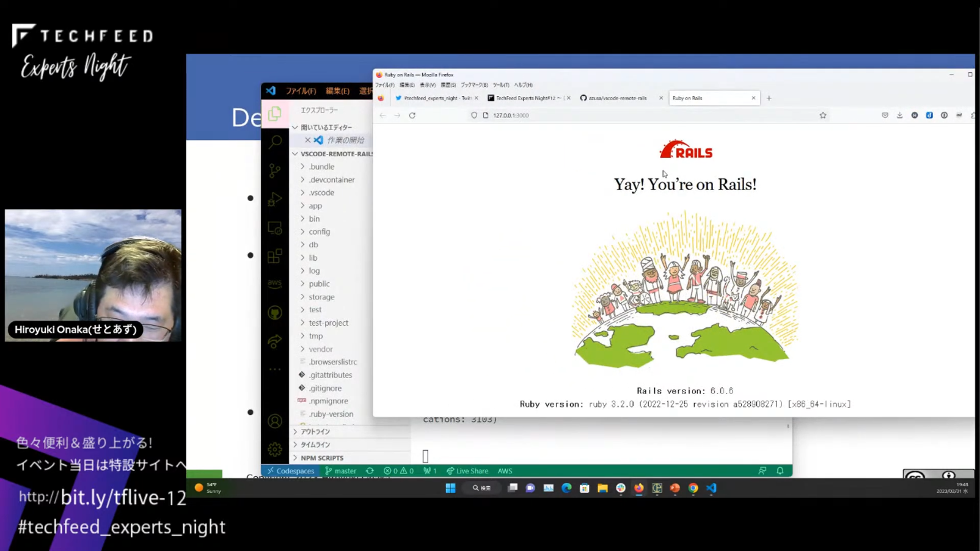Screen dimensions: 980x551
Task: Close the Ruby on Rails tab
Action: [x=753, y=98]
